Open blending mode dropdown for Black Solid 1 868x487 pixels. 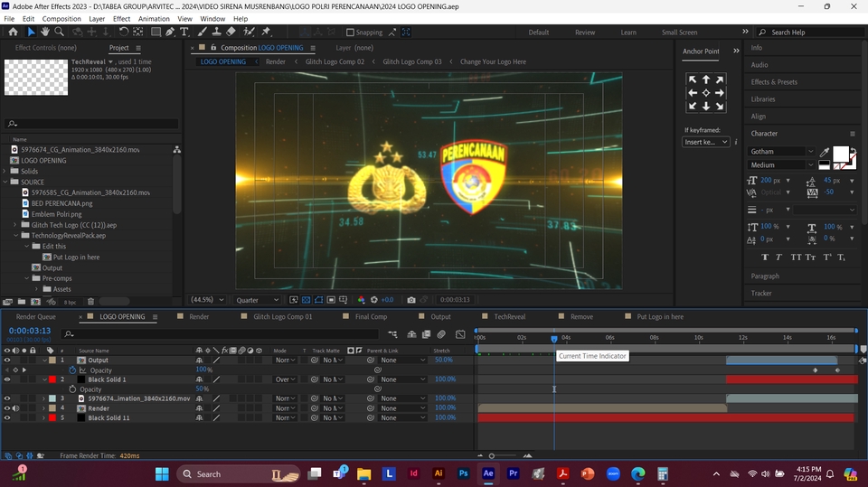coord(286,379)
